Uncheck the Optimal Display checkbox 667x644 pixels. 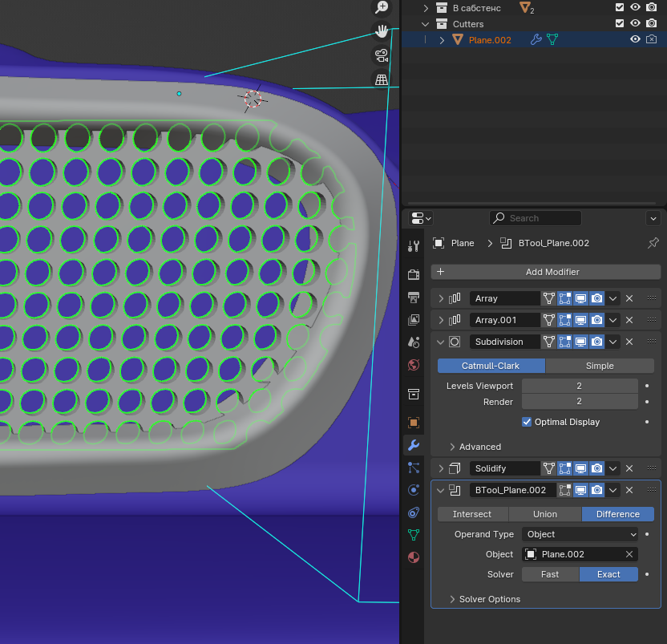tap(527, 422)
